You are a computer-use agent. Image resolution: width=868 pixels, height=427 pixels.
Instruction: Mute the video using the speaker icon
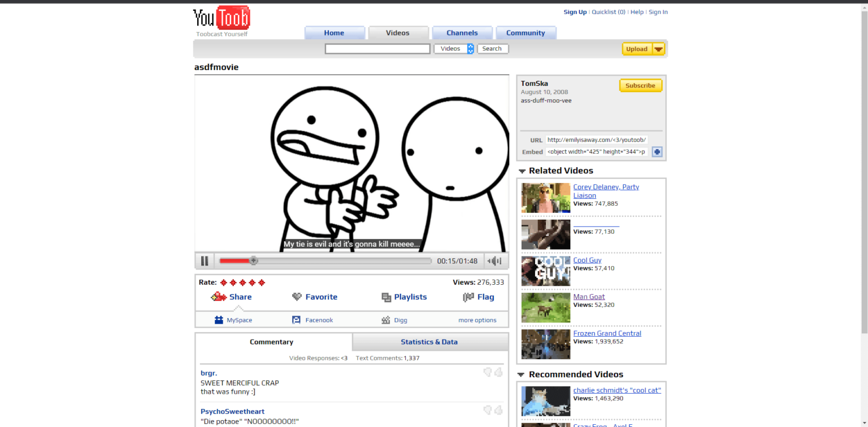pyautogui.click(x=495, y=261)
